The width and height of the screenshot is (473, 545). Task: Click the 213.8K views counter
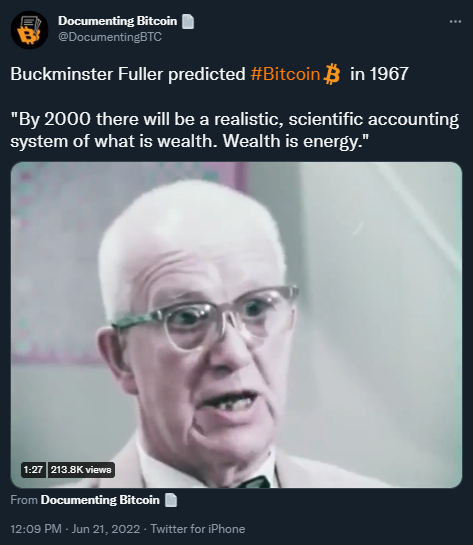81,470
